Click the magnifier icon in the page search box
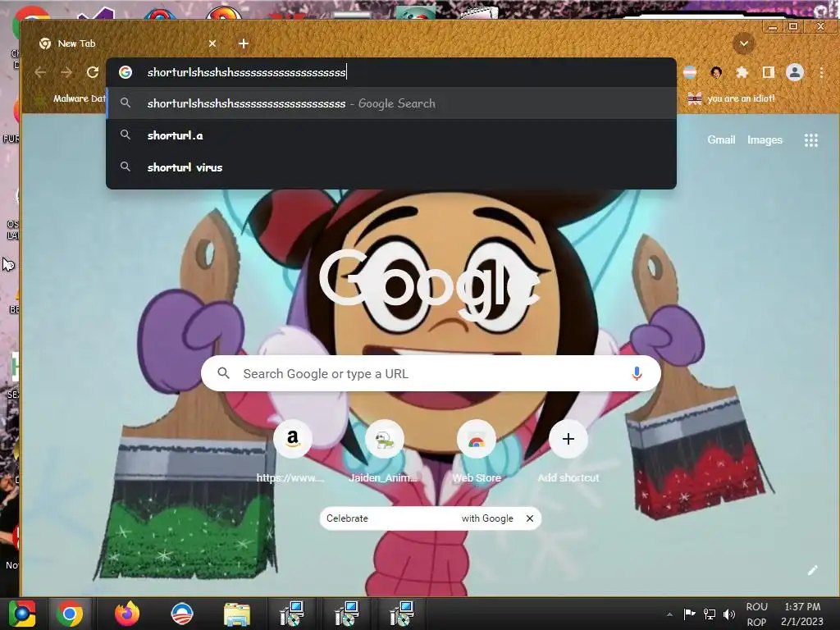 pyautogui.click(x=223, y=373)
